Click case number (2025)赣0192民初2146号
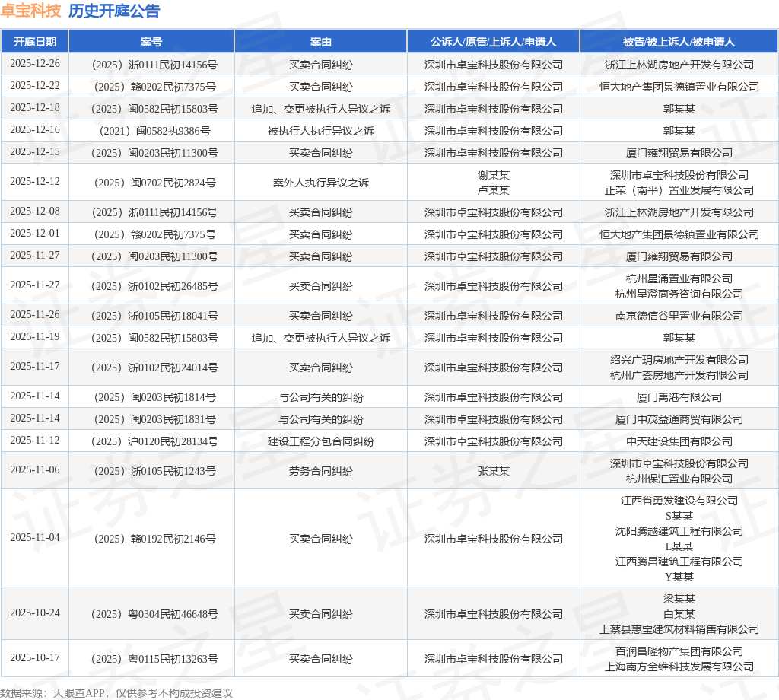This screenshot has width=779, height=700. (x=155, y=539)
